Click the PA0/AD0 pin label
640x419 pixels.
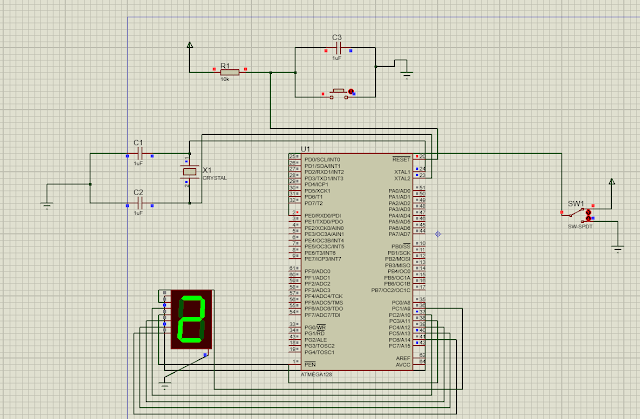click(399, 191)
